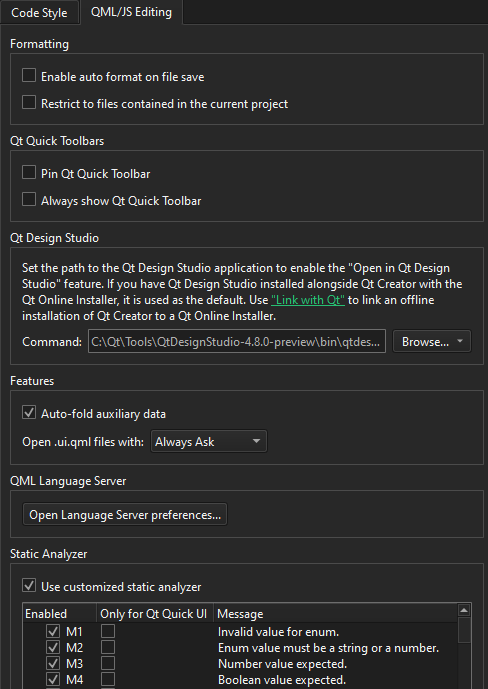Screen dimensions: 488x689
Task: Disable the M3 enabled checkbox
Action: coord(53,664)
